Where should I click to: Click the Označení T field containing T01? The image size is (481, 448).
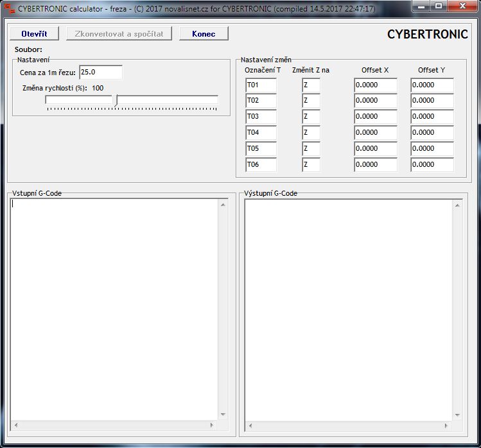pos(261,85)
